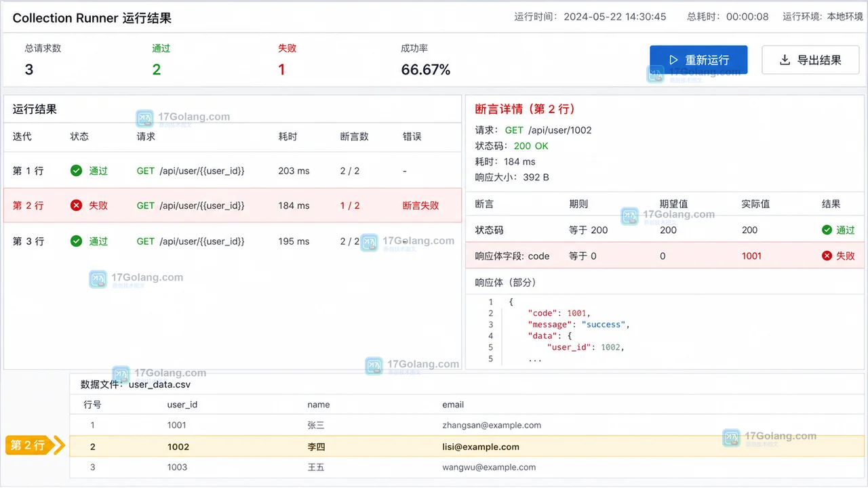Click the 失败 summary count 1
The image size is (868, 488).
click(281, 69)
